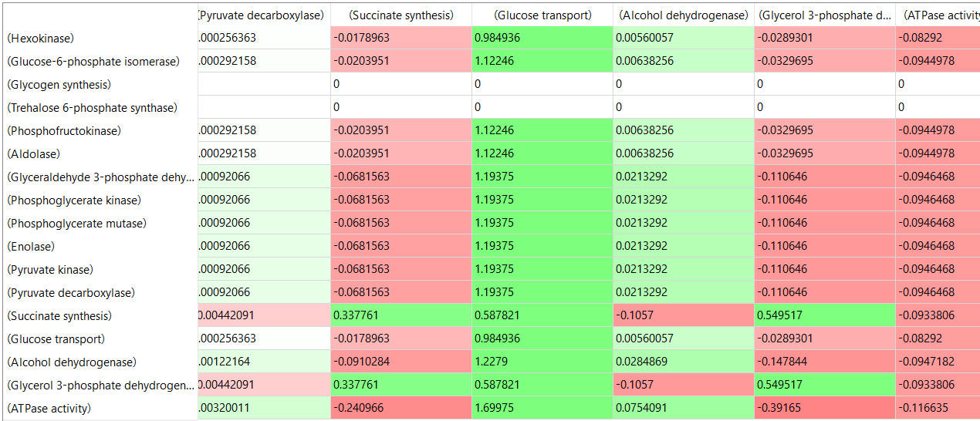Viewport: 980px width, 421px height.
Task: Click the Succinate synthesis column header
Action: click(x=400, y=15)
